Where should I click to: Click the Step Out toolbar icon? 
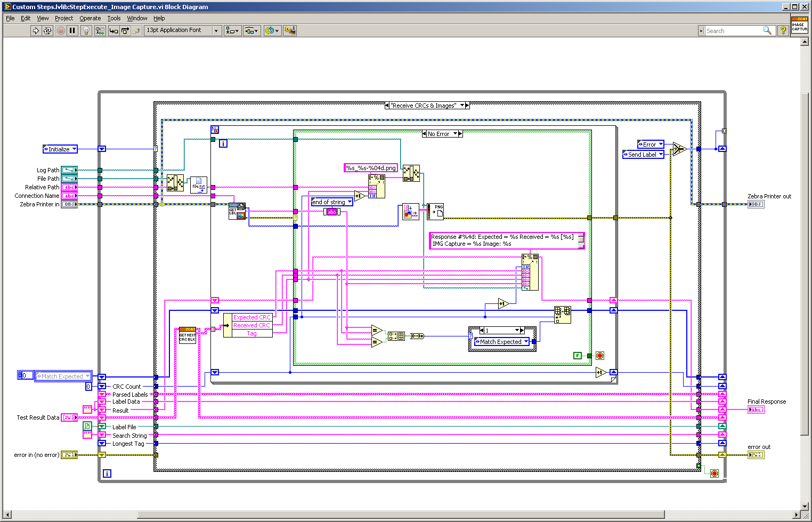pyautogui.click(x=136, y=30)
